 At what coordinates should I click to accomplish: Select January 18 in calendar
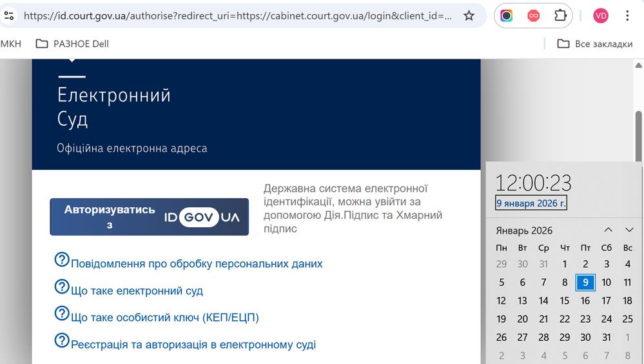(x=628, y=301)
